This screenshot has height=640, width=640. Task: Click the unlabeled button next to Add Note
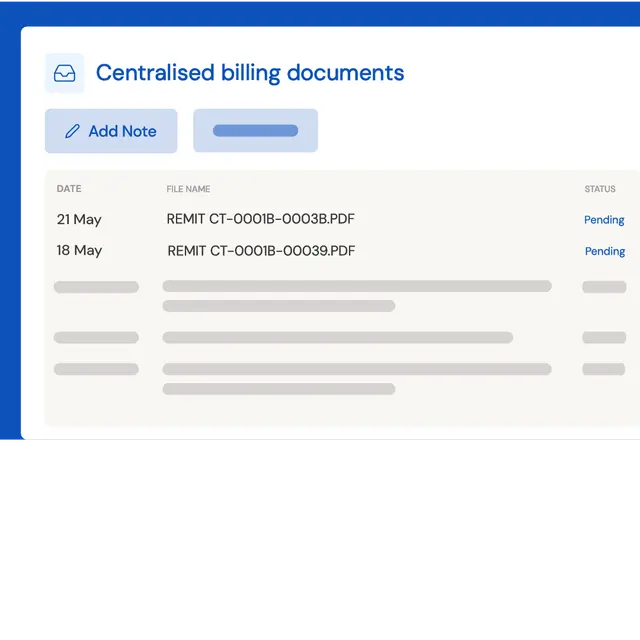[x=256, y=131]
